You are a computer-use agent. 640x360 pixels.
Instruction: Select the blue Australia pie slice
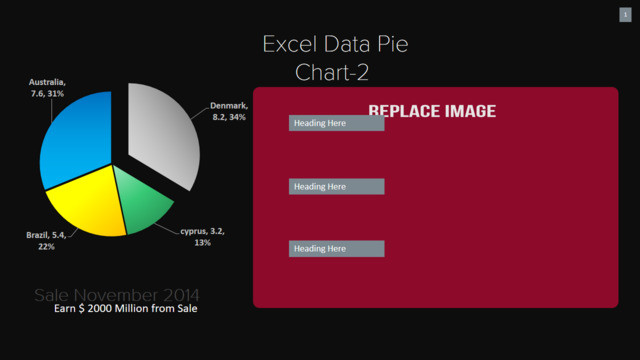78,141
